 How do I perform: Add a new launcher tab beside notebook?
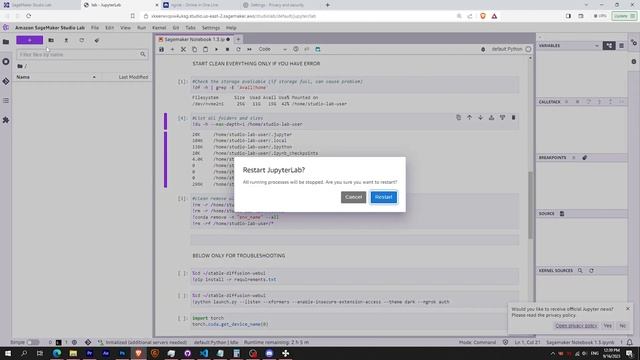click(238, 40)
